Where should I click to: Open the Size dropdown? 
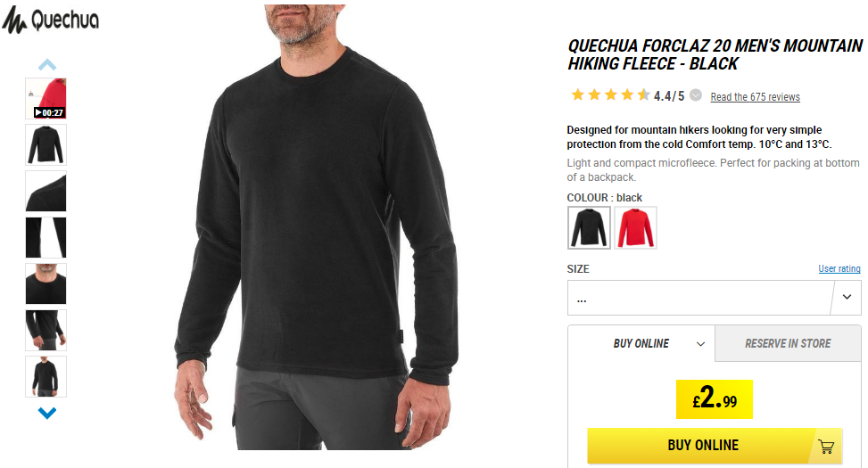(x=714, y=298)
